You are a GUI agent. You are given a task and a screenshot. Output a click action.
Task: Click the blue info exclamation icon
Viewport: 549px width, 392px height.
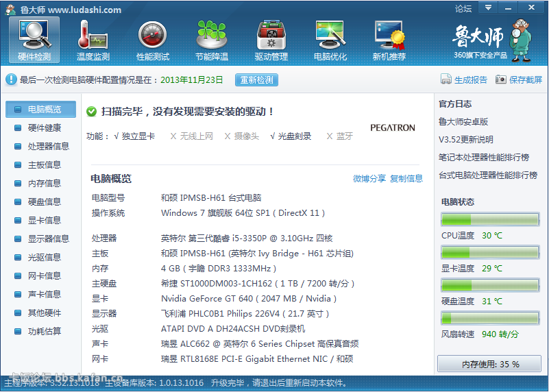click(x=11, y=79)
